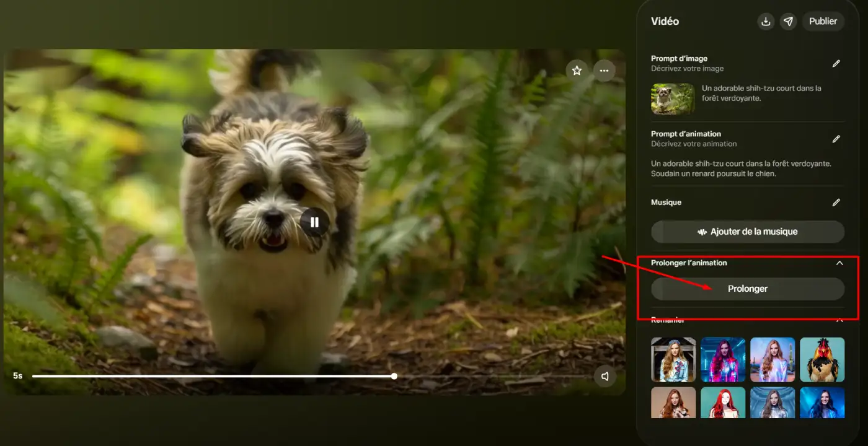
Task: Click the Publier button
Action: 823,21
